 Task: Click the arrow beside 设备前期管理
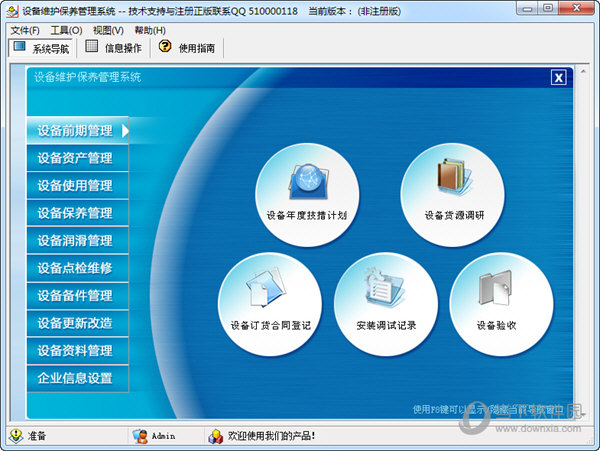click(125, 131)
